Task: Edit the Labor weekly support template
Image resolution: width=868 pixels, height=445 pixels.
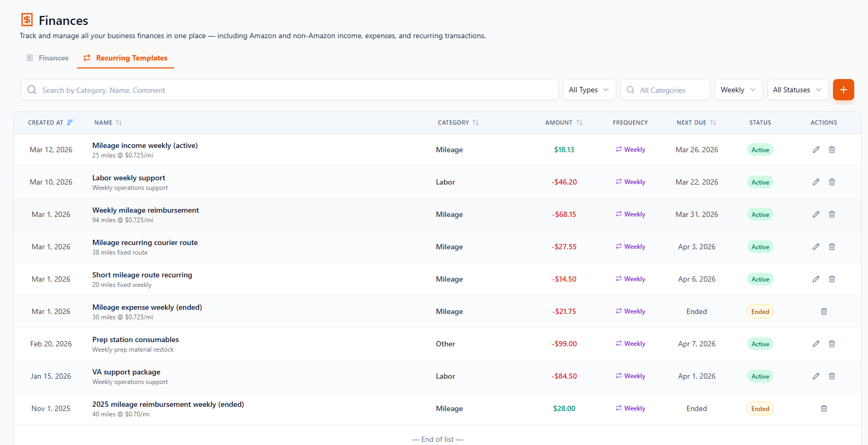Action: point(816,182)
